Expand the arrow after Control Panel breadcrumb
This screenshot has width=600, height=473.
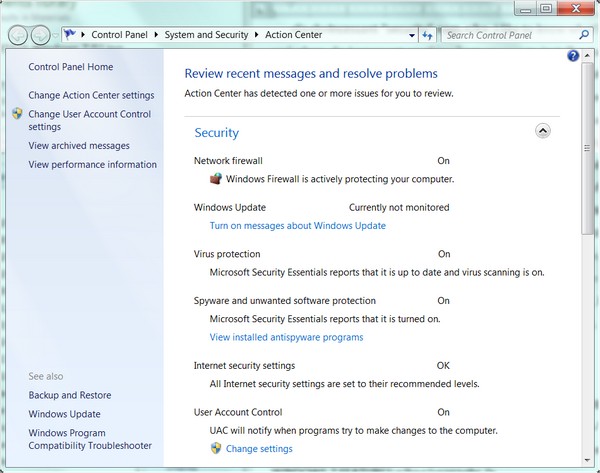[156, 35]
